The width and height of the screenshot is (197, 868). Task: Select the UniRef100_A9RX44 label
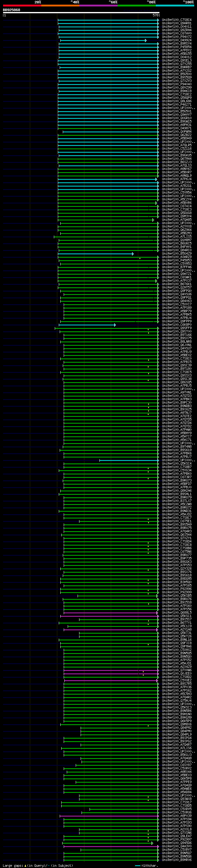click(176, 772)
